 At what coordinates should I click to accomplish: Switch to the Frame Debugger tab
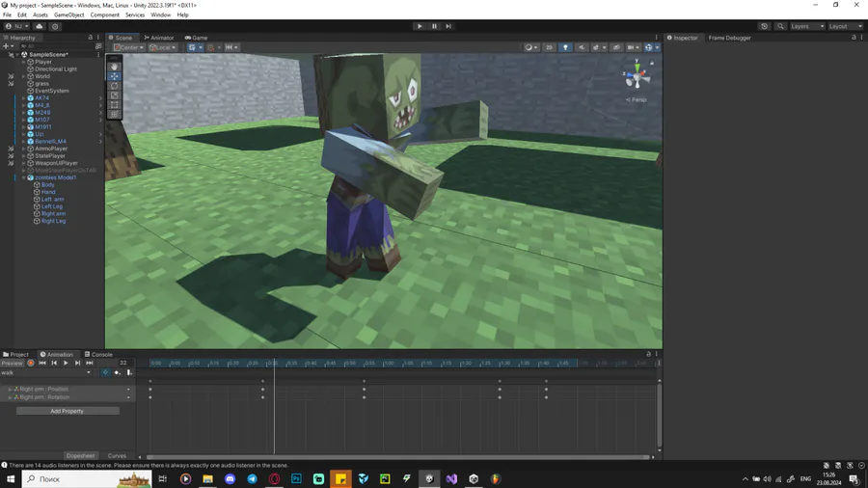[x=730, y=38]
